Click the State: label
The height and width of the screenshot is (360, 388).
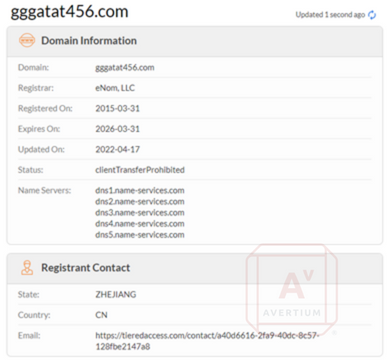coord(28,295)
